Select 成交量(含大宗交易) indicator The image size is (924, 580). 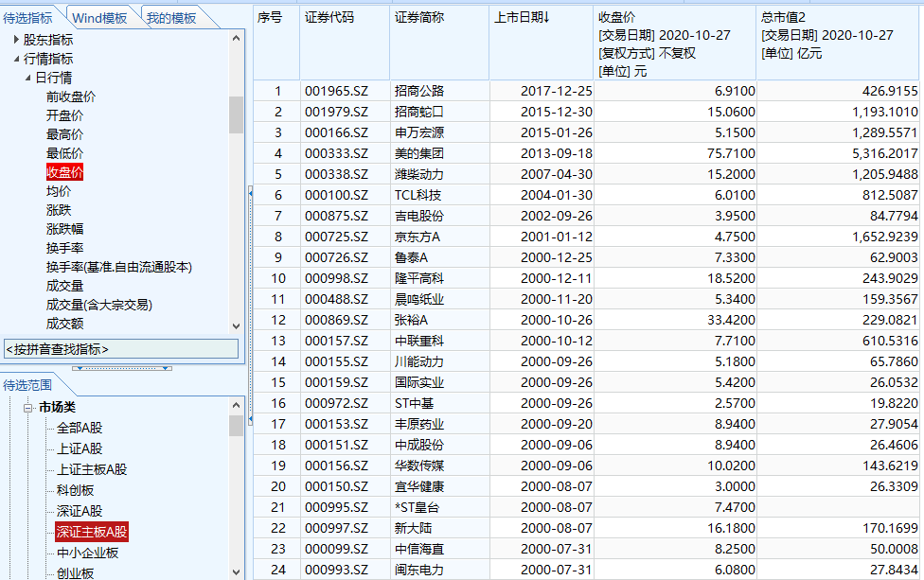pyautogui.click(x=99, y=305)
